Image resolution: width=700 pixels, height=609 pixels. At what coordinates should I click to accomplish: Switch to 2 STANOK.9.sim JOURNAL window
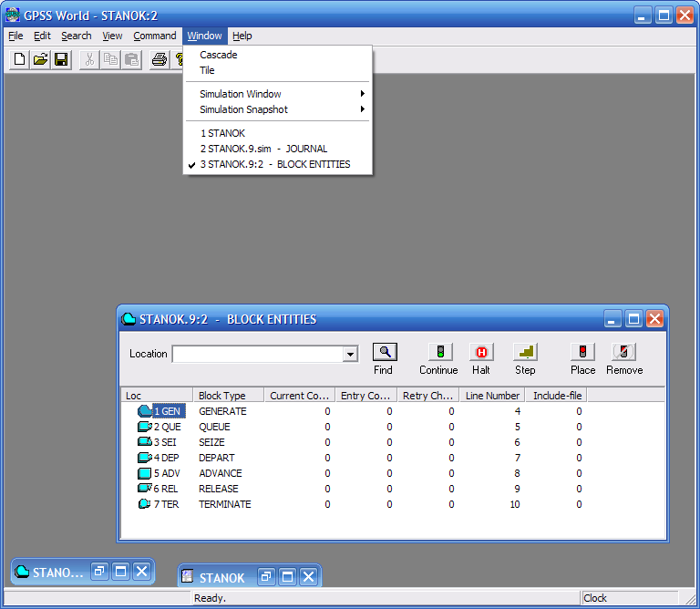click(278, 149)
